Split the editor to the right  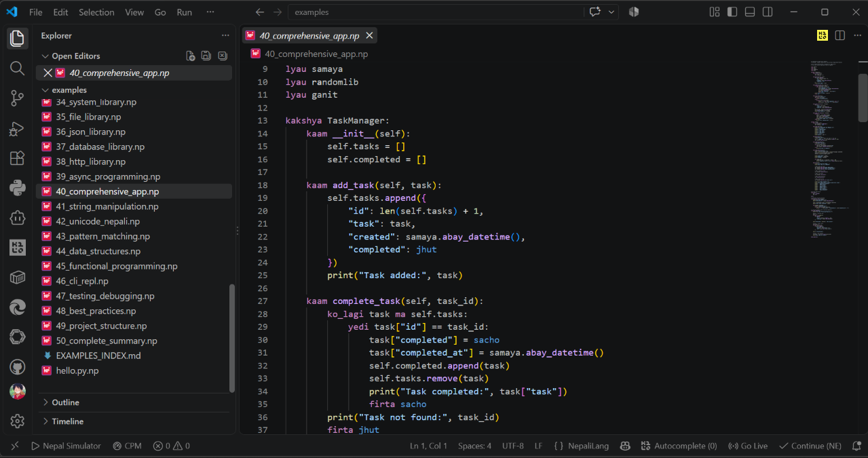tap(839, 35)
